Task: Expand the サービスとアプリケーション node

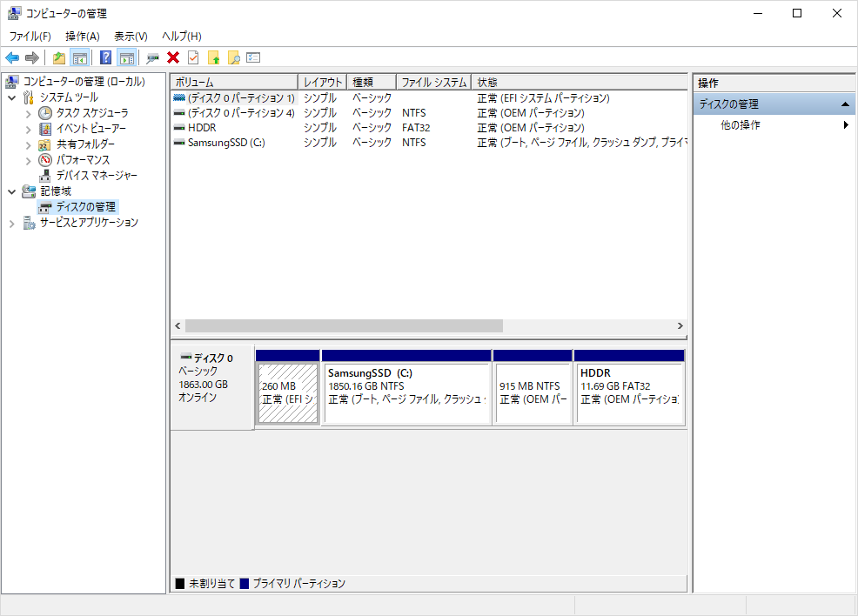Action: click(12, 224)
